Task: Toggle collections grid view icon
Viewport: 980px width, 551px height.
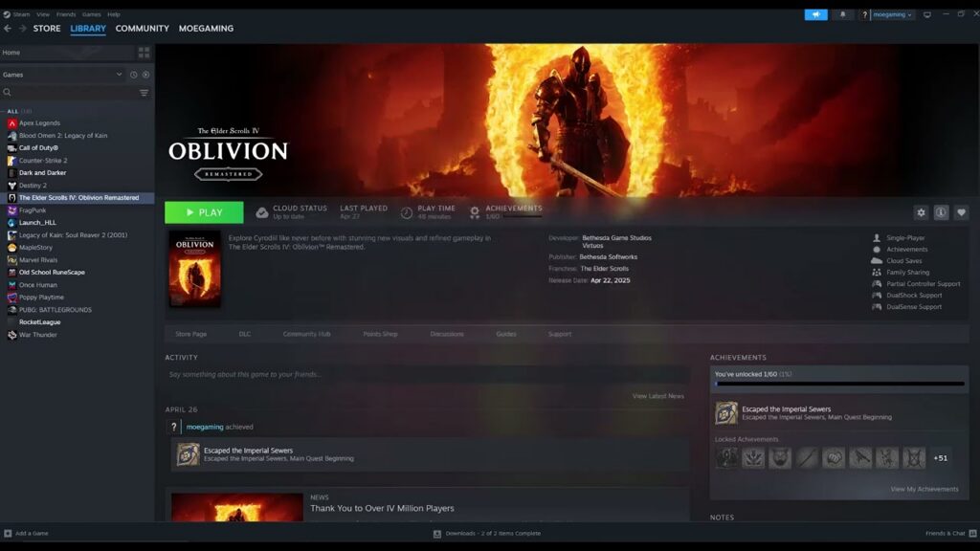Action: [144, 53]
